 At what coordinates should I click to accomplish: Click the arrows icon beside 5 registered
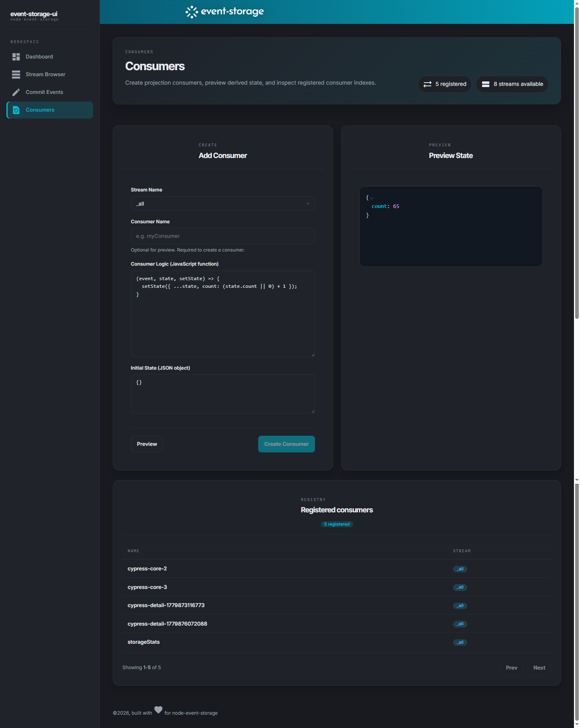pos(427,84)
